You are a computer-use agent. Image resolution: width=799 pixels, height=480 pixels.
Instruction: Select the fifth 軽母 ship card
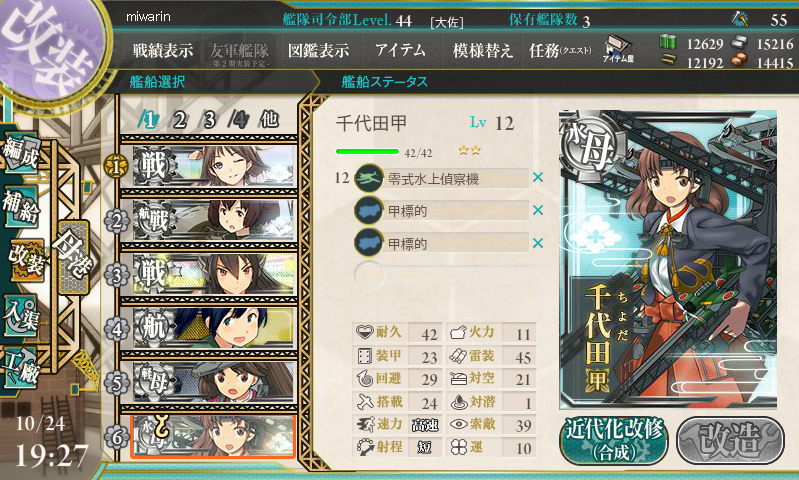pos(214,382)
